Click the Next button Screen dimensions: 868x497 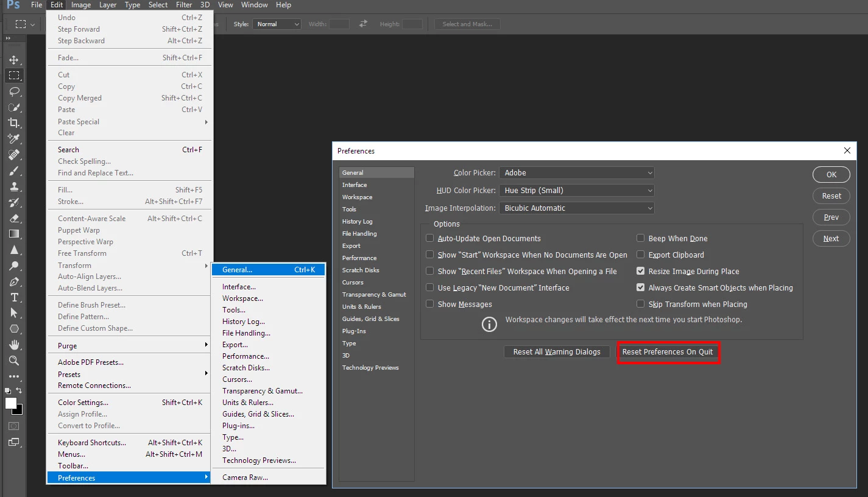(831, 239)
